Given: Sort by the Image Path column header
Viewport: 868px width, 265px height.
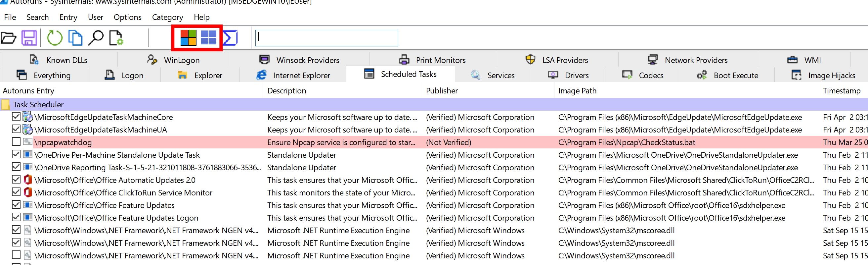Looking at the screenshot, I should point(686,91).
